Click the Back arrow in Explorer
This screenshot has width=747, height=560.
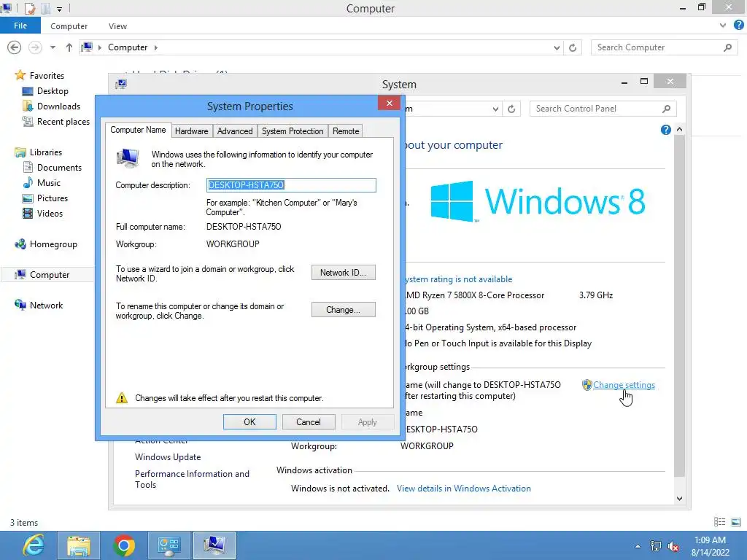pyautogui.click(x=15, y=47)
